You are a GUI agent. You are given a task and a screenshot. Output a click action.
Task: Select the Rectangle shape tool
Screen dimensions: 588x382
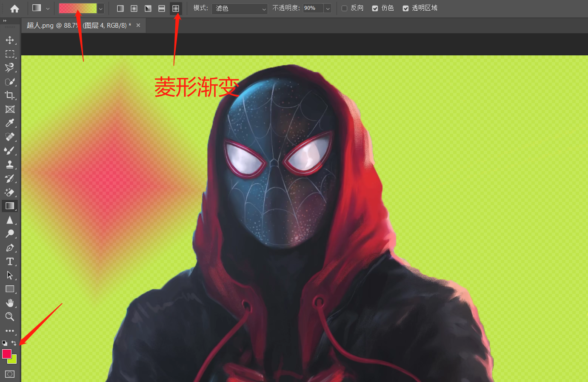coord(10,289)
